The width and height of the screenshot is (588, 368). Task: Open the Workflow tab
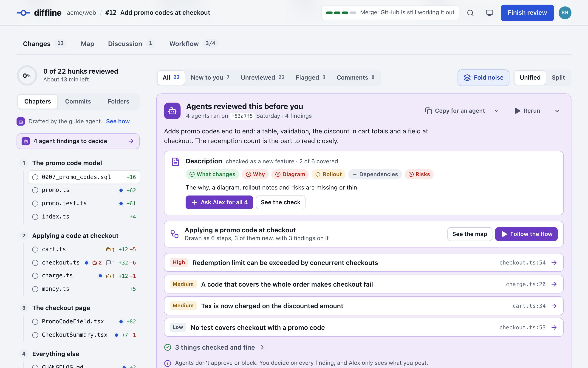tap(193, 44)
